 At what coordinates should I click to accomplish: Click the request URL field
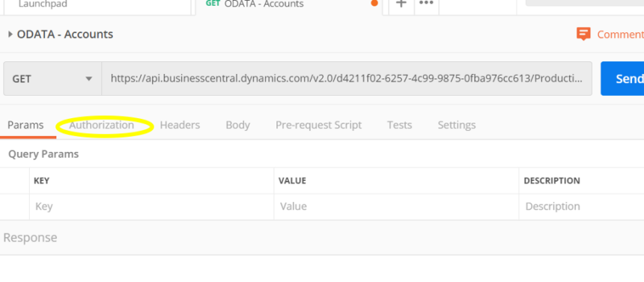coord(347,79)
